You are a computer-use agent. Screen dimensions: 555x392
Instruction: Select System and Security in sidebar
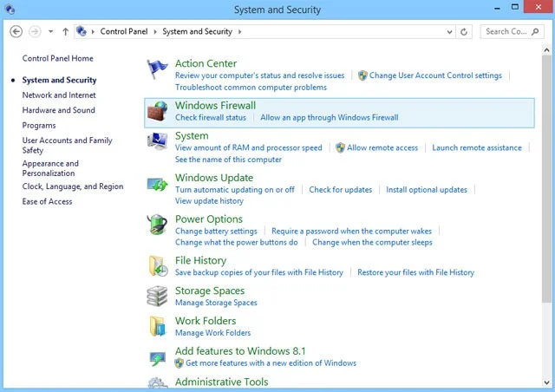(x=59, y=80)
